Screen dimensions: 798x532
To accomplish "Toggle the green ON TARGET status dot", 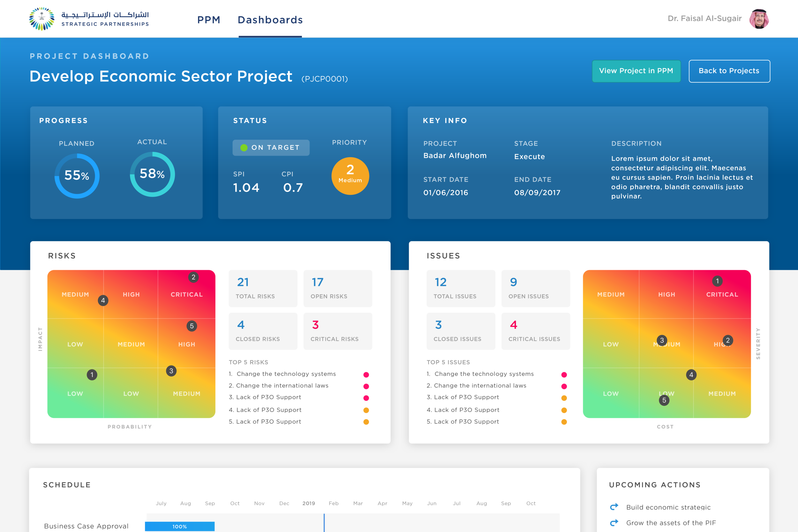I will 244,147.
